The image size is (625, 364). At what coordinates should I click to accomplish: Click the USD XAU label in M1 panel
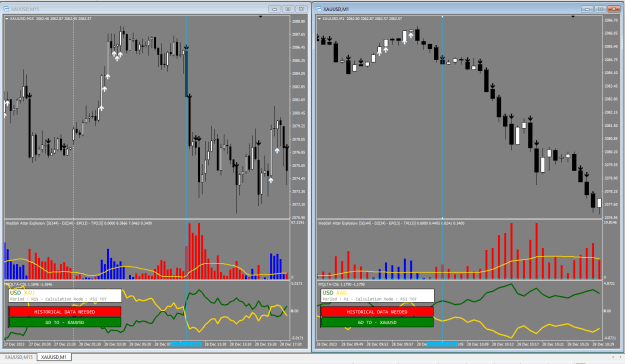(x=334, y=293)
